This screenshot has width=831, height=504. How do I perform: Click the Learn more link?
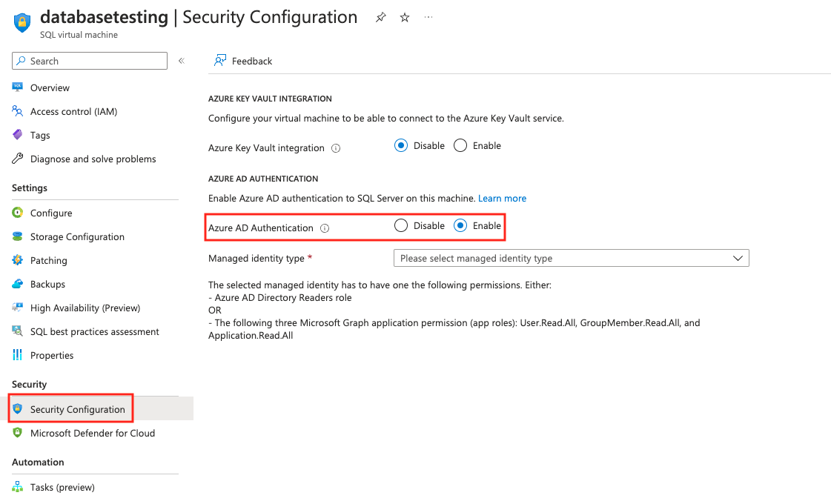tap(502, 199)
